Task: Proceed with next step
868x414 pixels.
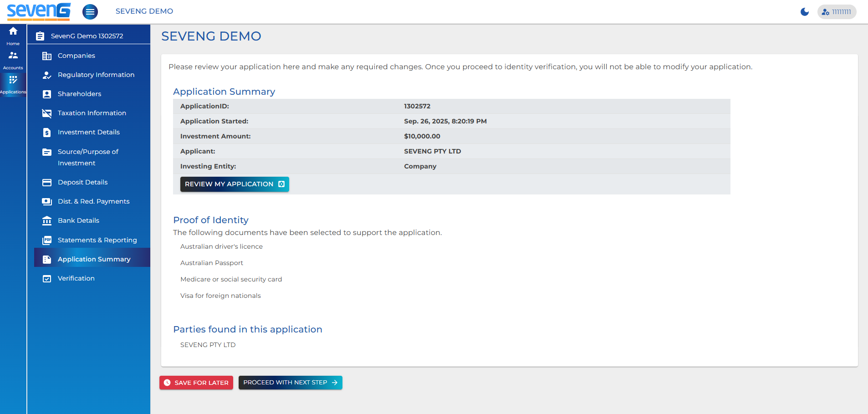Action: pos(290,383)
